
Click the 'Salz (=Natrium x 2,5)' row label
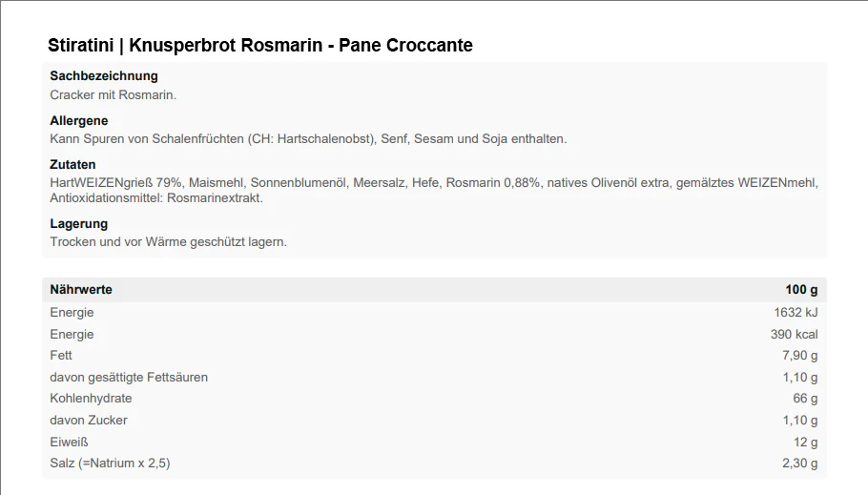click(x=110, y=464)
